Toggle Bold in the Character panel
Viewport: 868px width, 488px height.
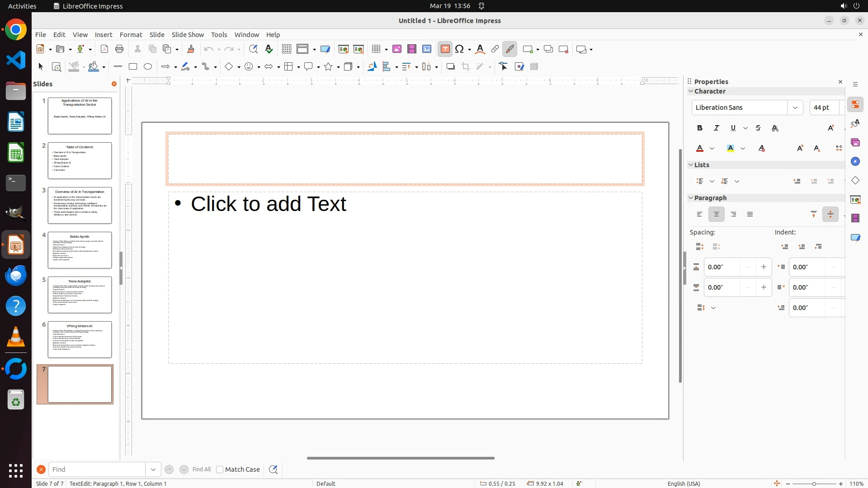click(x=700, y=128)
